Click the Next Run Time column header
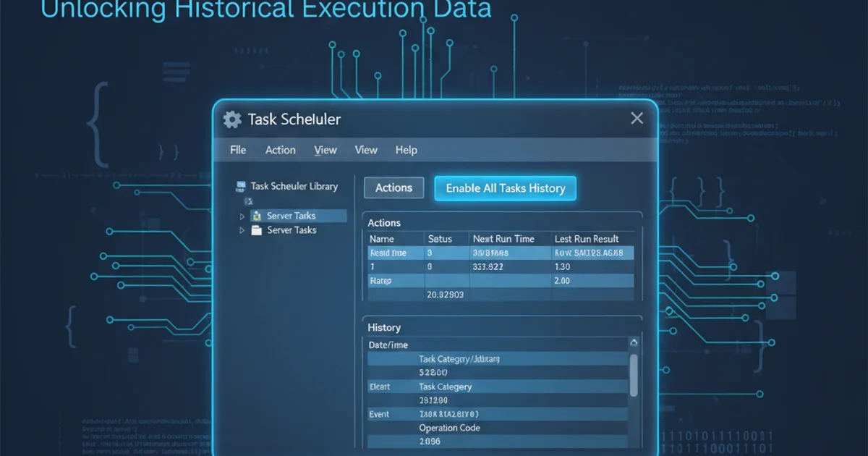Image resolution: width=868 pixels, height=456 pixels. pos(503,239)
